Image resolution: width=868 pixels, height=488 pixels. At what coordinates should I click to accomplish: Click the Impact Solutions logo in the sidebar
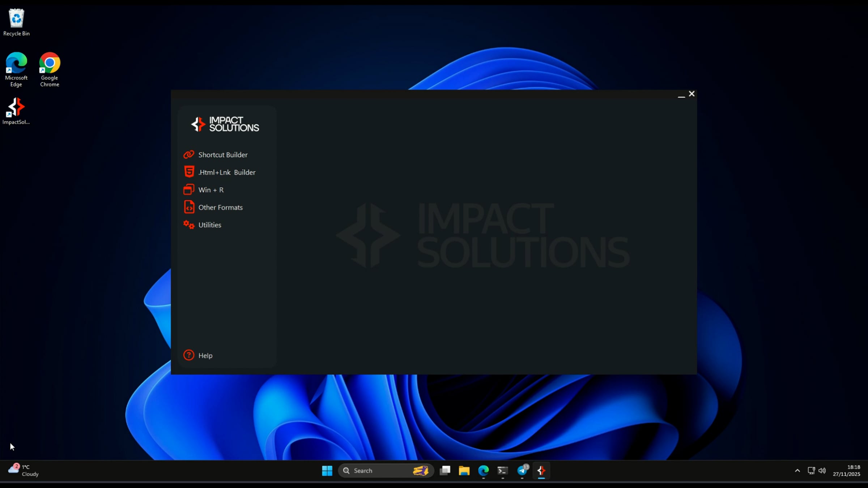[x=225, y=124]
